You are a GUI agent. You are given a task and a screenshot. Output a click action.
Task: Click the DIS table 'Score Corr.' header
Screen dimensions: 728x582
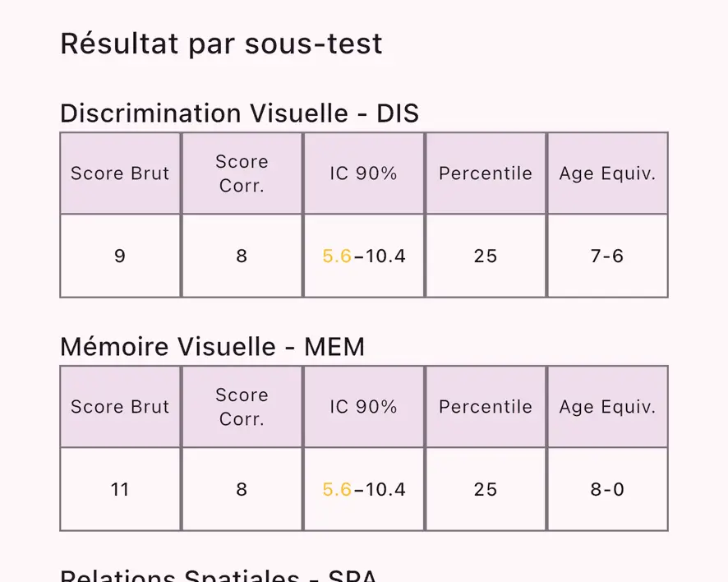[x=242, y=173]
